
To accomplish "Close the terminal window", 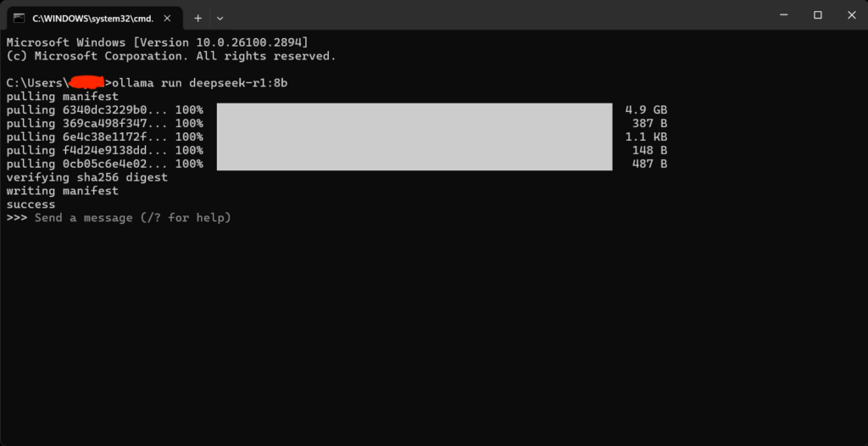I will coord(851,15).
